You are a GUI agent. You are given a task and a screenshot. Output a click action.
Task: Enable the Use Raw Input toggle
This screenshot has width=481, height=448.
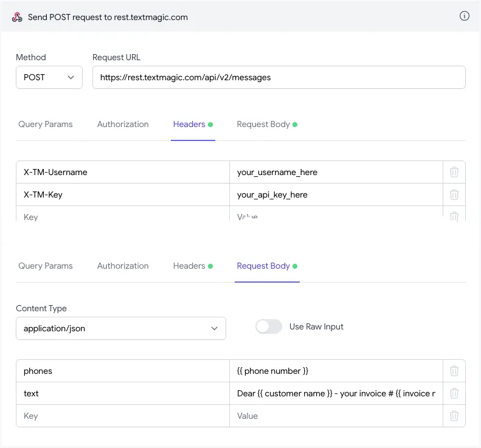269,326
